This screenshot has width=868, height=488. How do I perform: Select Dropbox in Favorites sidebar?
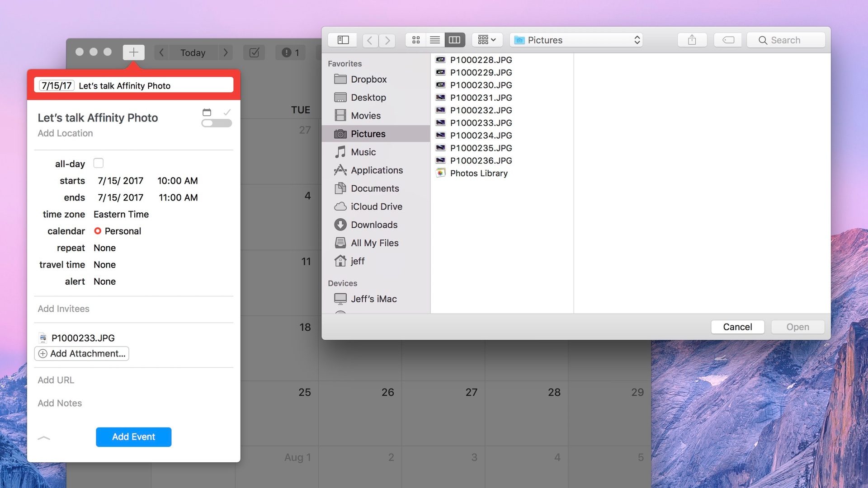376,80
